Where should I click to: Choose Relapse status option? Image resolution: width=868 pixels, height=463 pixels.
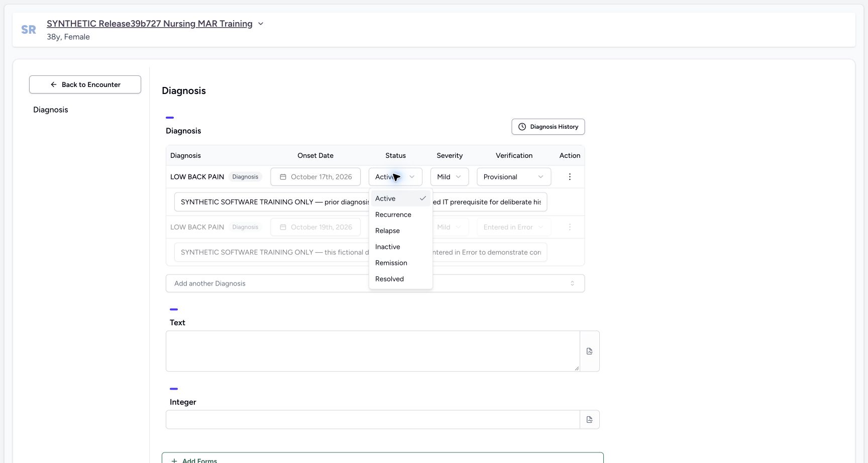coord(400,231)
